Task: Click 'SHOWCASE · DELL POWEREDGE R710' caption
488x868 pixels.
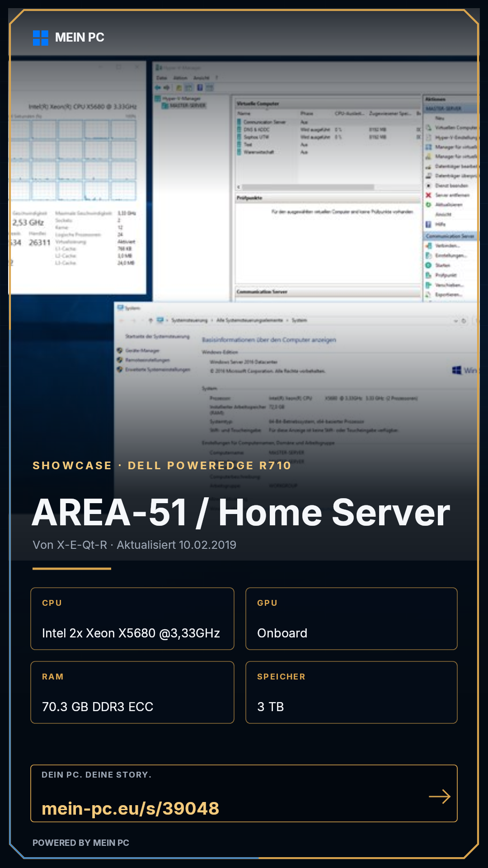Action: [162, 466]
